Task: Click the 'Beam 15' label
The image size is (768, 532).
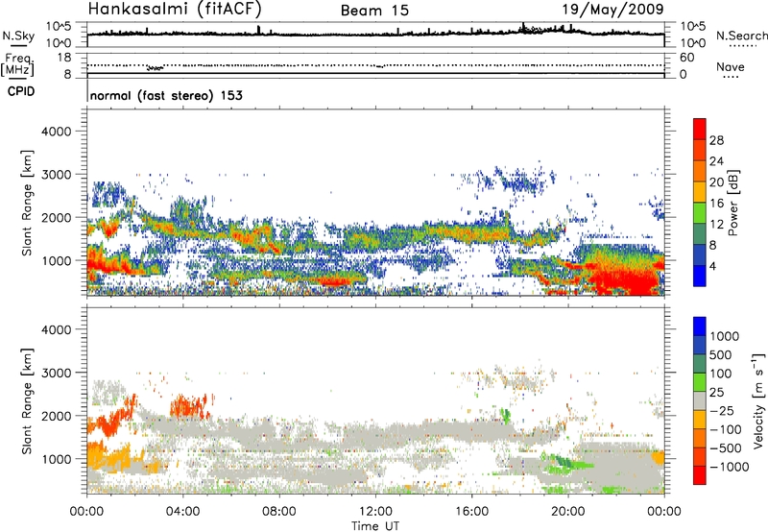Action: 374,11
